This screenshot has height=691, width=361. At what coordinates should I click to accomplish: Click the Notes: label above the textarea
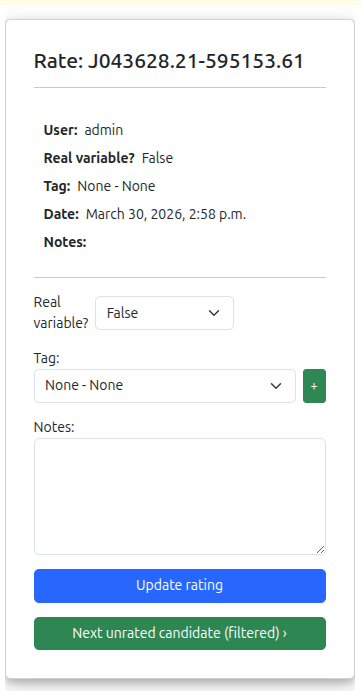click(x=54, y=427)
